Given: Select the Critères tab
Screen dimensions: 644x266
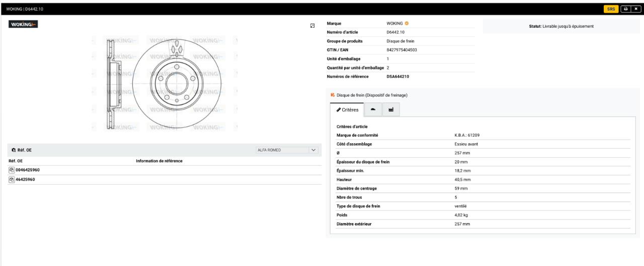Looking at the screenshot, I should pos(347,110).
